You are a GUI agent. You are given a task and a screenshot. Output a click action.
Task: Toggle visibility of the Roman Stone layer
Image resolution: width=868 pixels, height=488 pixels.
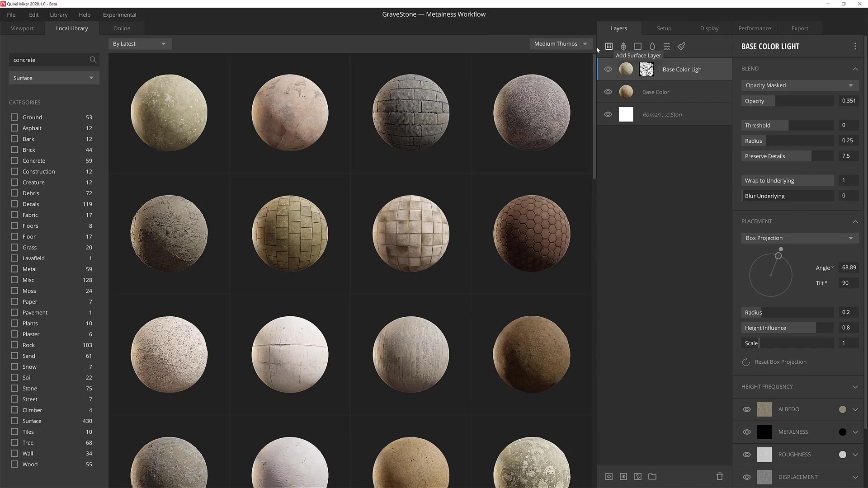coord(608,114)
